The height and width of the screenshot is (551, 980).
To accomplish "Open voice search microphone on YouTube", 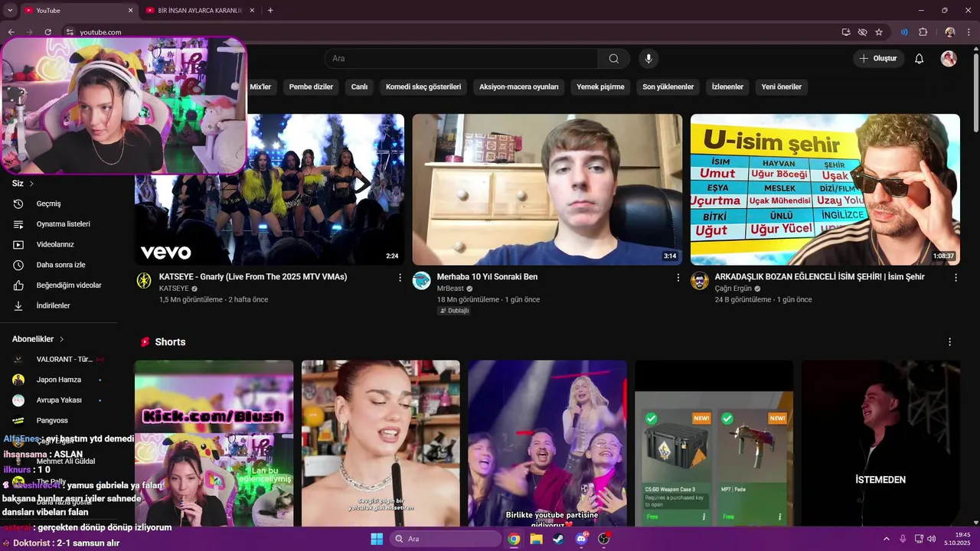I will click(x=648, y=59).
